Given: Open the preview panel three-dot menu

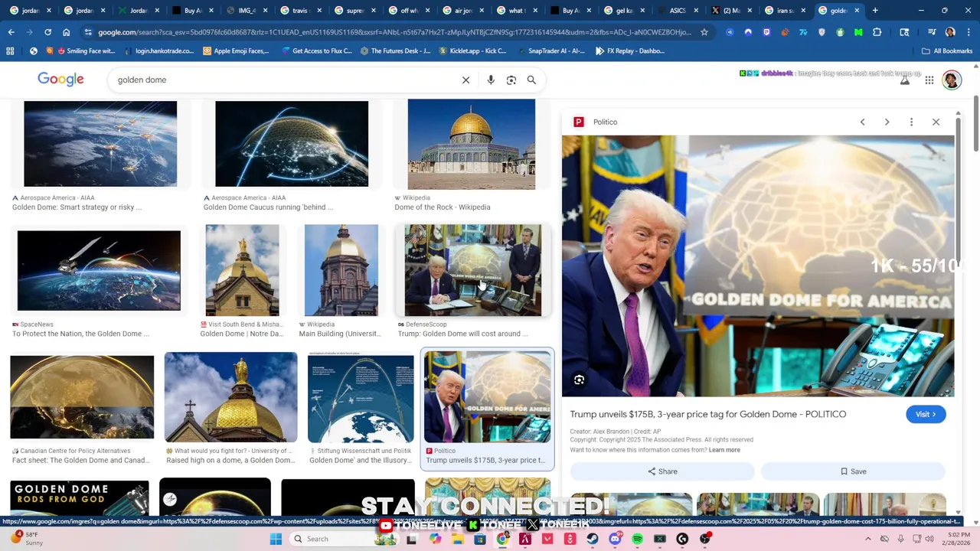Looking at the screenshot, I should click(x=911, y=122).
